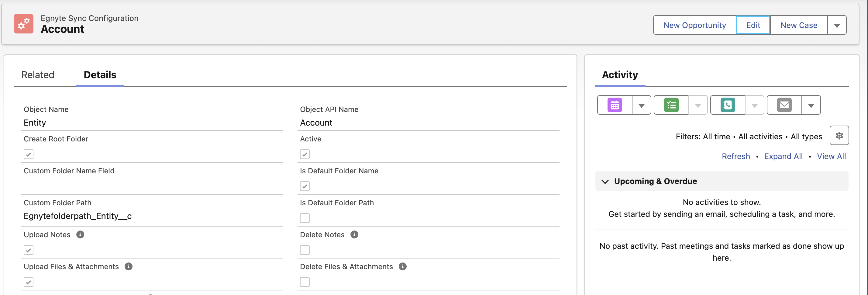Click the Egnyte Sync Configuration gears icon
Screen dimensions: 868x295
coord(24,24)
